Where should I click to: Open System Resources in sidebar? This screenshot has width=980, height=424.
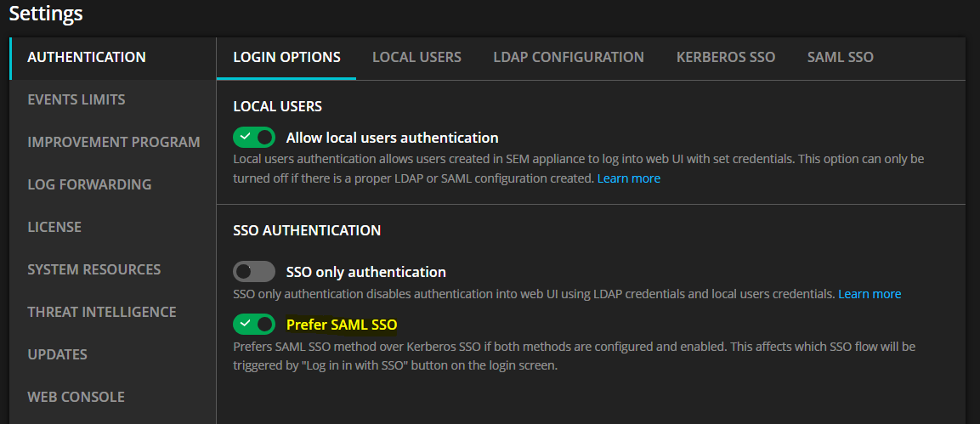(x=93, y=269)
